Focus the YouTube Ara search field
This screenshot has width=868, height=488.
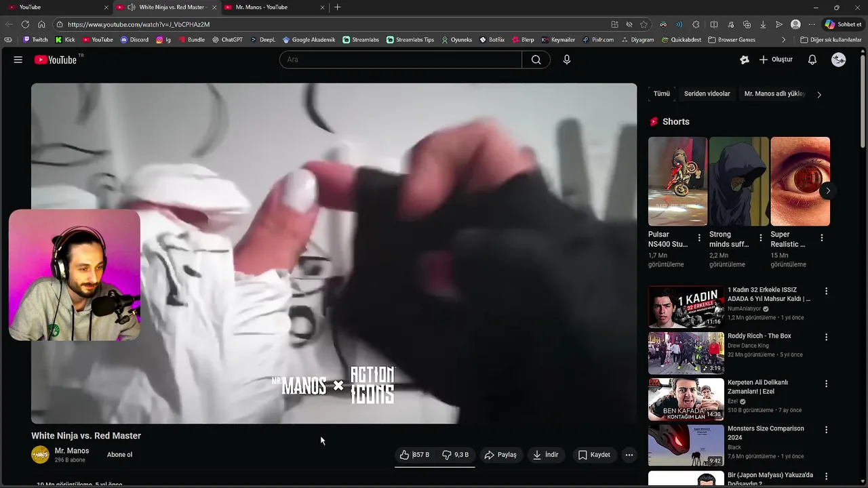click(x=400, y=60)
